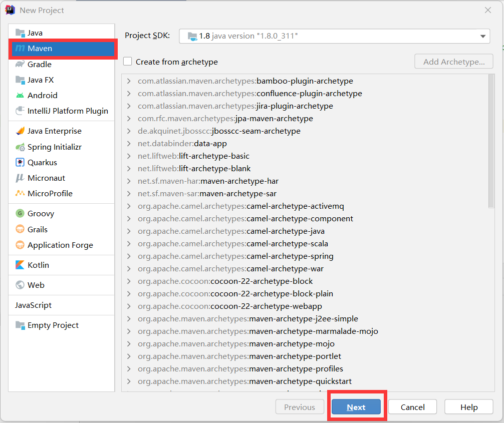Click the Grails icon

[x=20, y=229]
